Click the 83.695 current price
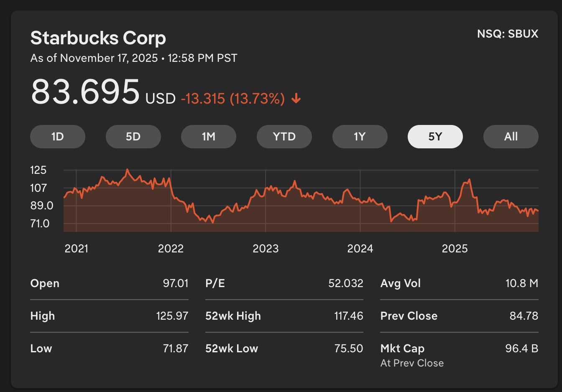The width and height of the screenshot is (562, 392). (85, 92)
